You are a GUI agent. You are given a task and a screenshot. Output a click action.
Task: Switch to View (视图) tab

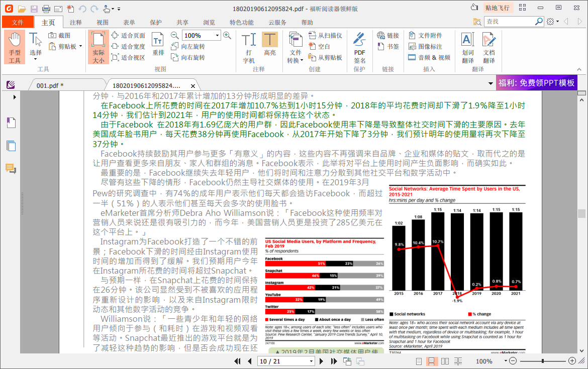click(103, 23)
